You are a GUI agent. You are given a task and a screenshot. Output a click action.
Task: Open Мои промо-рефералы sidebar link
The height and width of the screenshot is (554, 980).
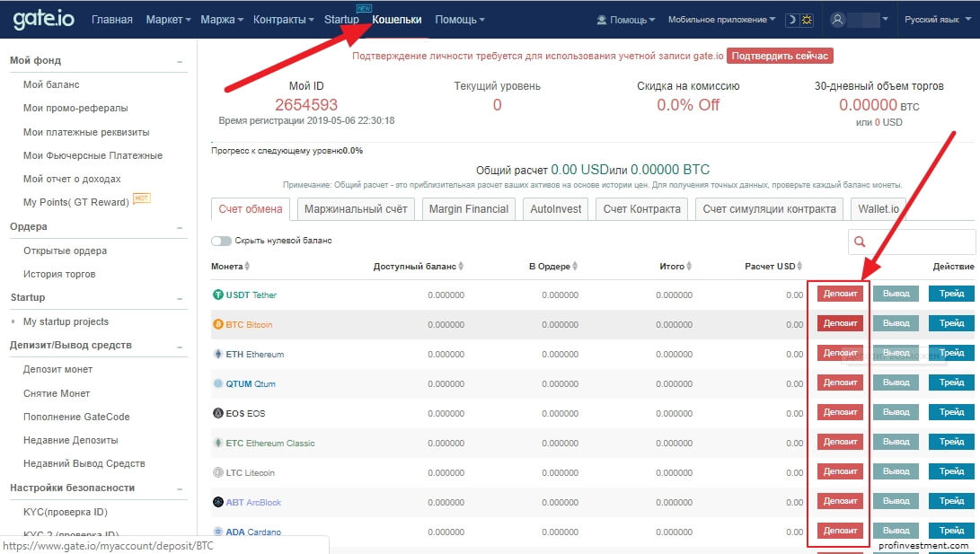pyautogui.click(x=75, y=108)
